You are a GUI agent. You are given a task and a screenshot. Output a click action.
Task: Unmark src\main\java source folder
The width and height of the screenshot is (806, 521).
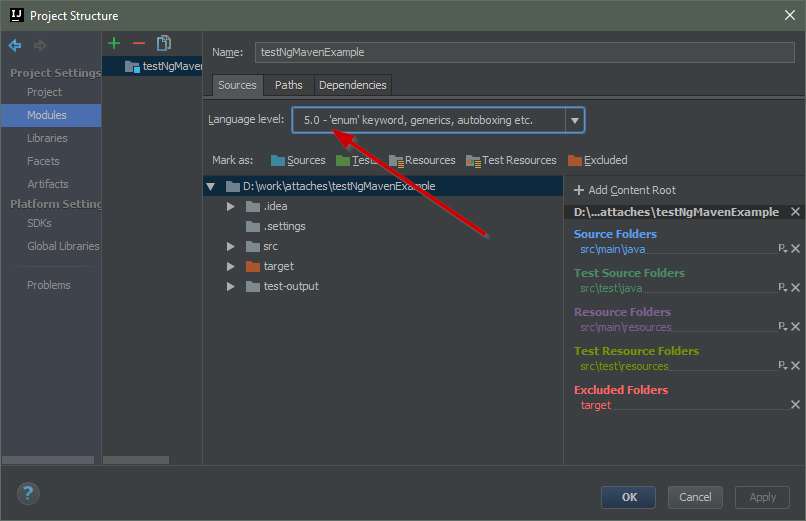coord(795,249)
